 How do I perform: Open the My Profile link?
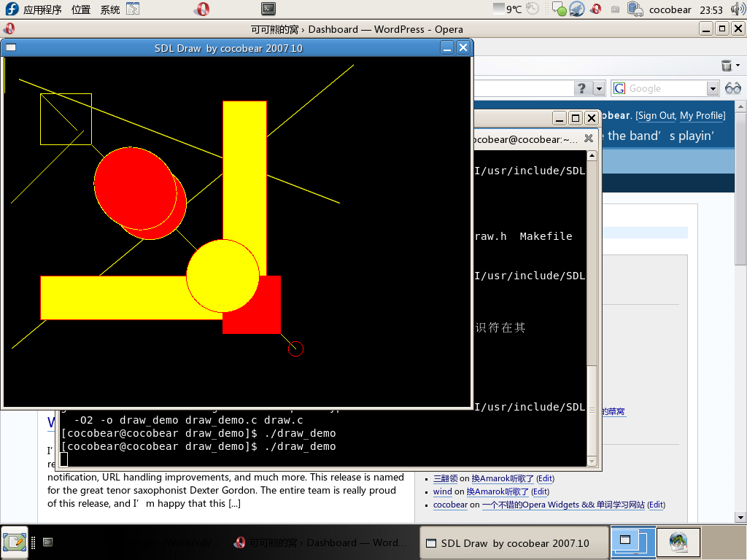click(x=702, y=115)
